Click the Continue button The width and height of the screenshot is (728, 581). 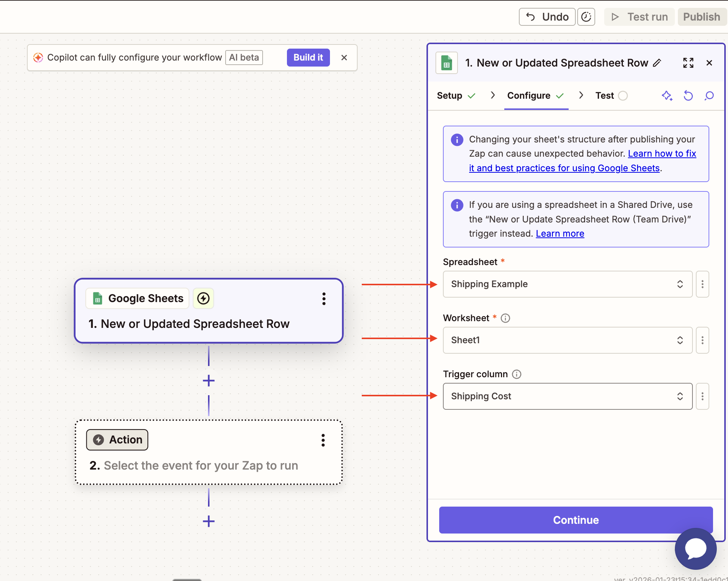[x=576, y=520]
